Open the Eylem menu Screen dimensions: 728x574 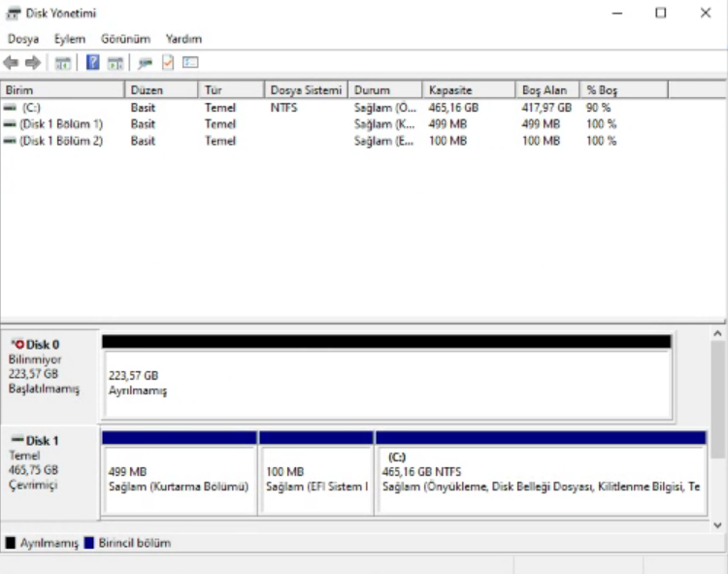point(70,39)
